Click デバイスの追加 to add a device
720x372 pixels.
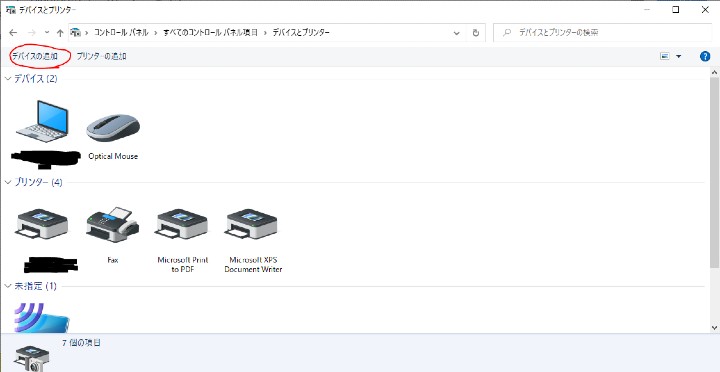[35, 56]
